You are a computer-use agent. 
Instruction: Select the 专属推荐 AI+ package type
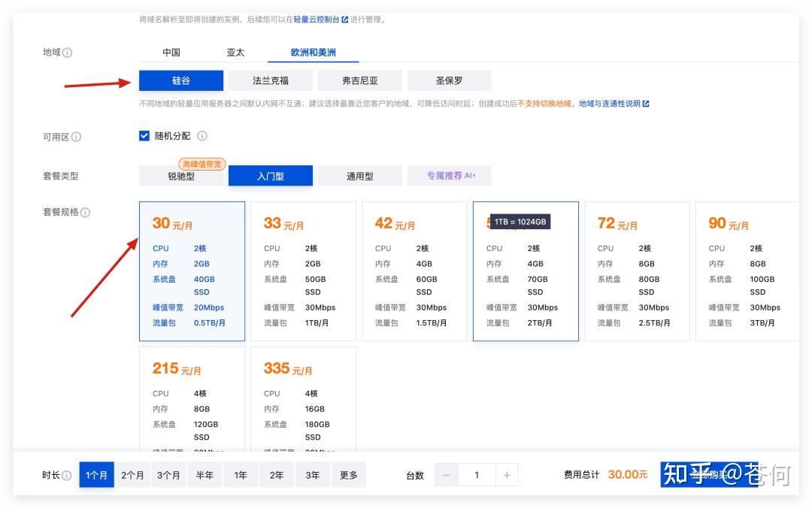(x=449, y=176)
